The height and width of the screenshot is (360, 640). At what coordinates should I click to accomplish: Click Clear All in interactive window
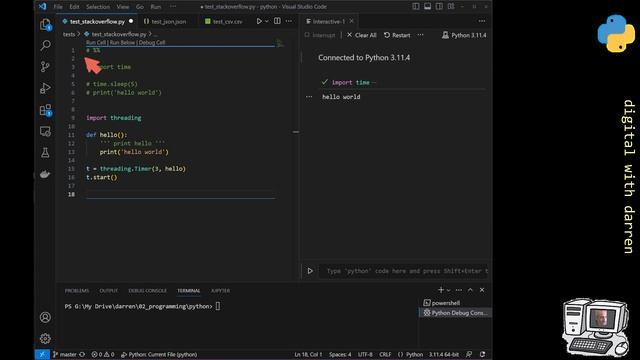click(x=361, y=35)
